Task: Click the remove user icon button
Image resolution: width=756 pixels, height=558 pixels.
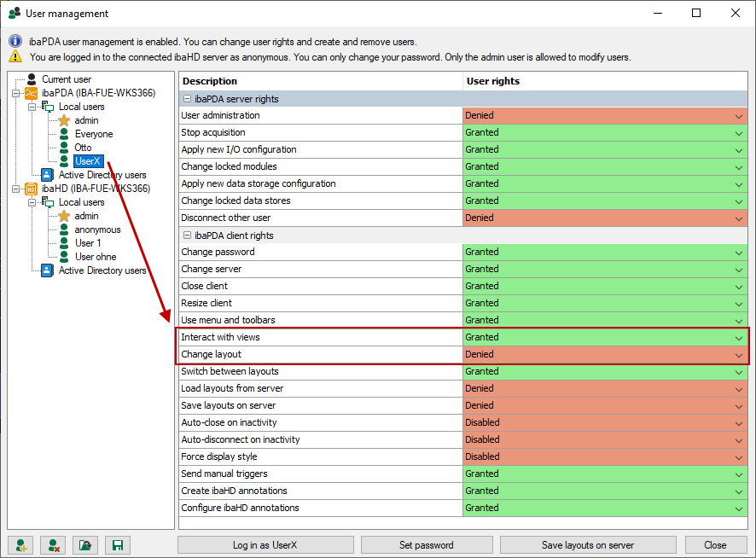Action: tap(53, 545)
